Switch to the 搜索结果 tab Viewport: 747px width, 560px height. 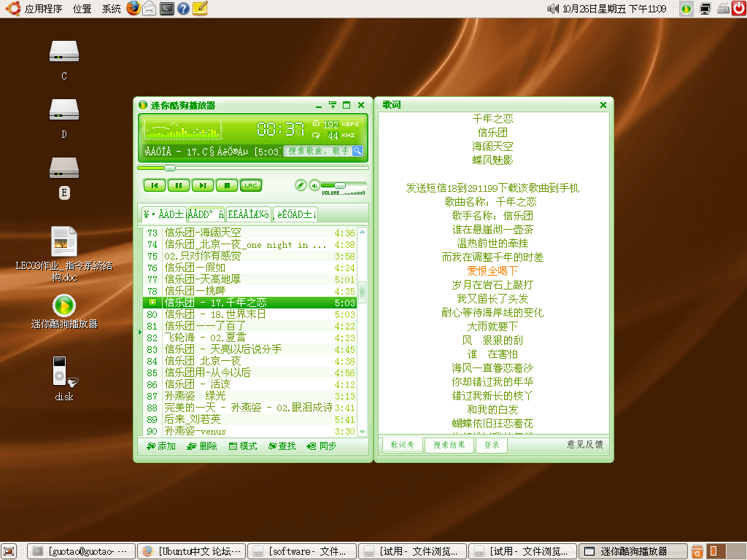(x=449, y=445)
